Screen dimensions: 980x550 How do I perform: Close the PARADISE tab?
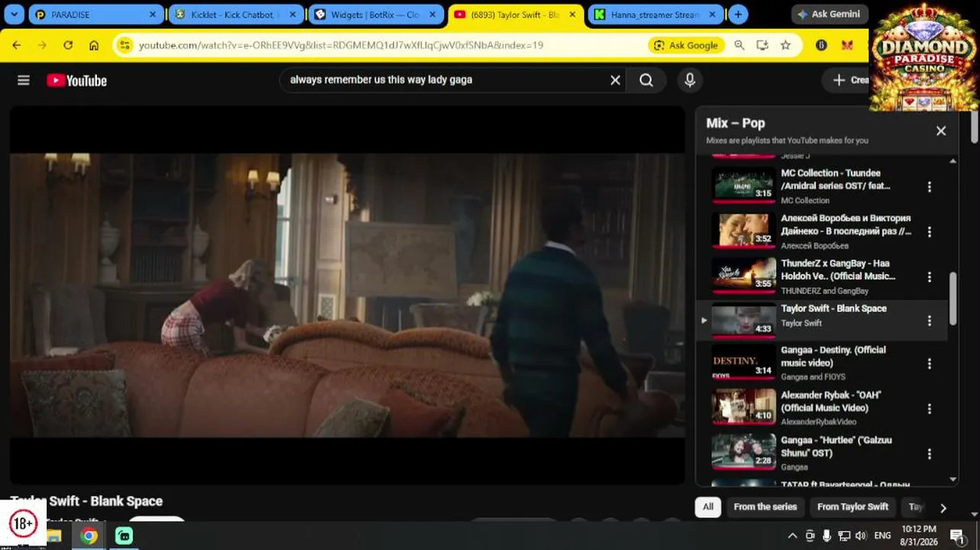pos(153,15)
